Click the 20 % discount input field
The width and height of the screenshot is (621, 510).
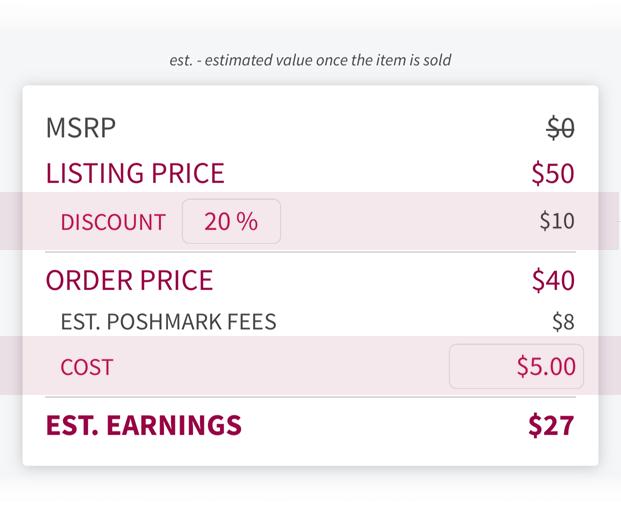point(231,221)
